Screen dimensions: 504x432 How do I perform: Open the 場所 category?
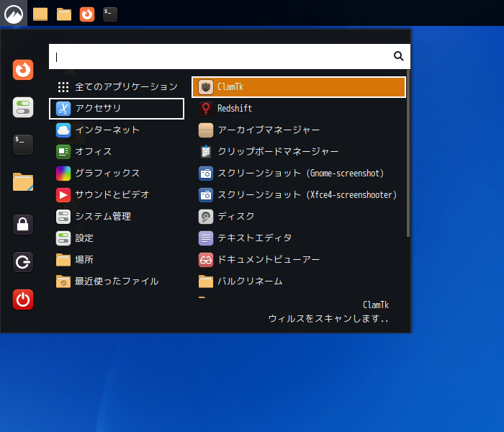tap(117, 260)
